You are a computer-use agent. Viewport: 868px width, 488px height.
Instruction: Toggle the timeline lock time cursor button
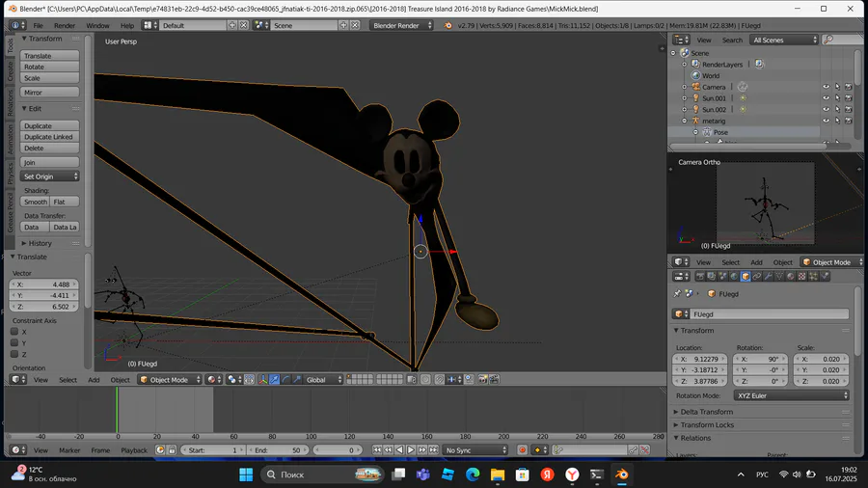(x=172, y=449)
